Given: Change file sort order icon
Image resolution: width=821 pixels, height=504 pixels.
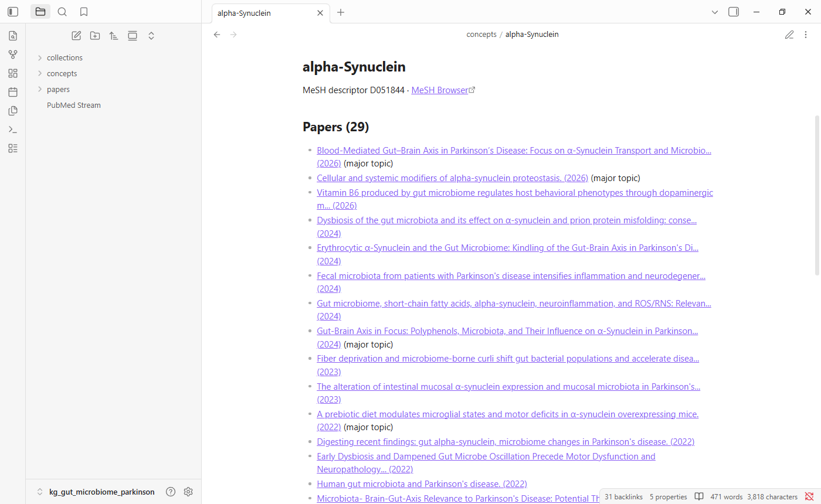Looking at the screenshot, I should tap(114, 36).
